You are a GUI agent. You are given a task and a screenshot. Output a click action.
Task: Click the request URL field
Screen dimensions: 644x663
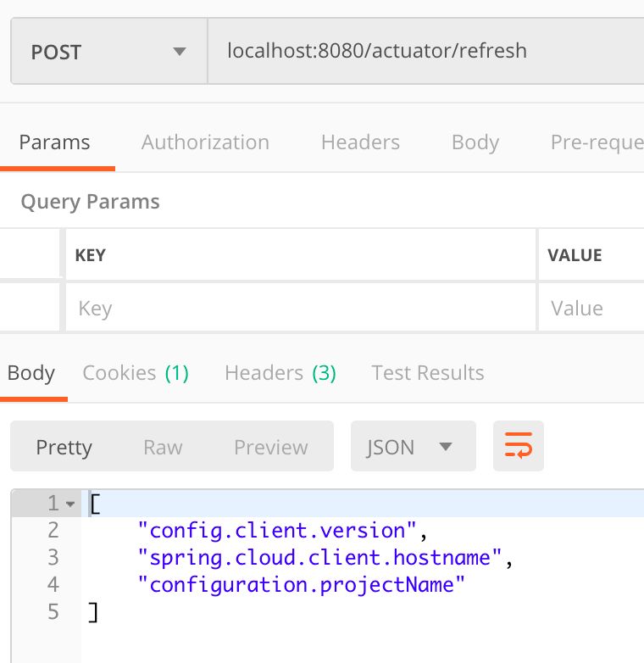coord(424,51)
